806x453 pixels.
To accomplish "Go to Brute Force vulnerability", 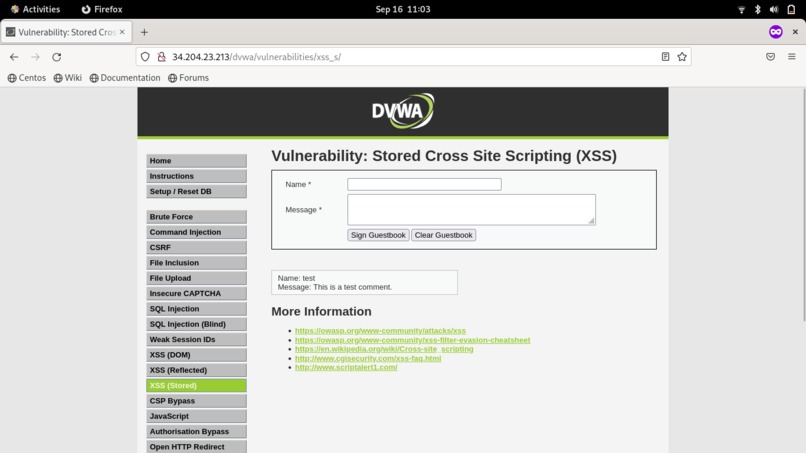I will coord(196,216).
